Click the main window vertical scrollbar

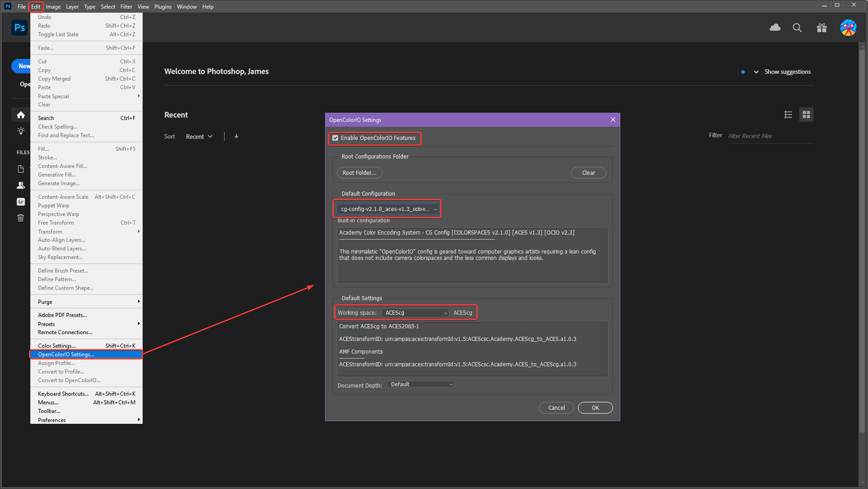click(x=862, y=240)
